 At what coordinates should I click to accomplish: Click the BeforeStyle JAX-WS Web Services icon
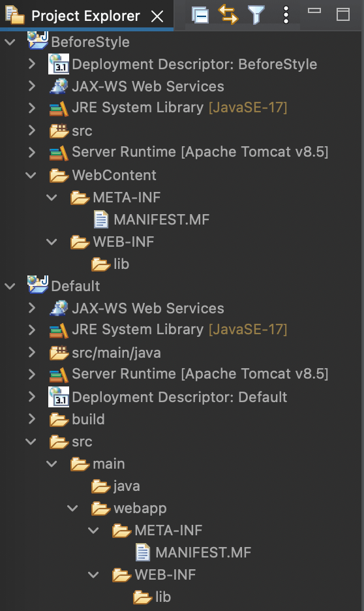point(59,86)
